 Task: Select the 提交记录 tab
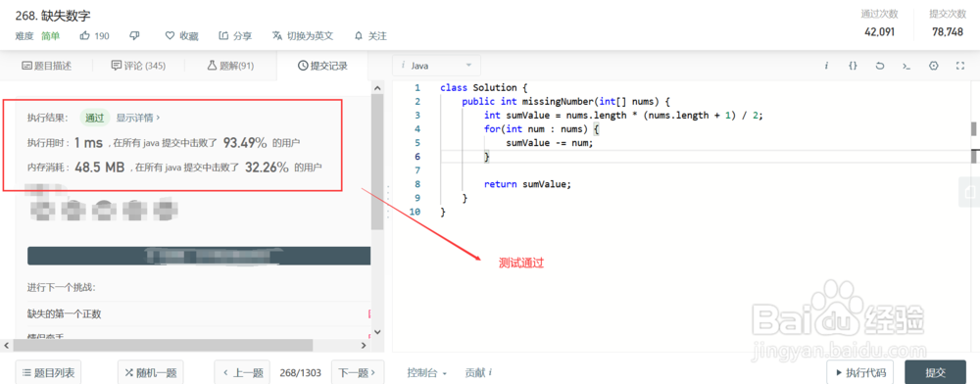tap(322, 66)
